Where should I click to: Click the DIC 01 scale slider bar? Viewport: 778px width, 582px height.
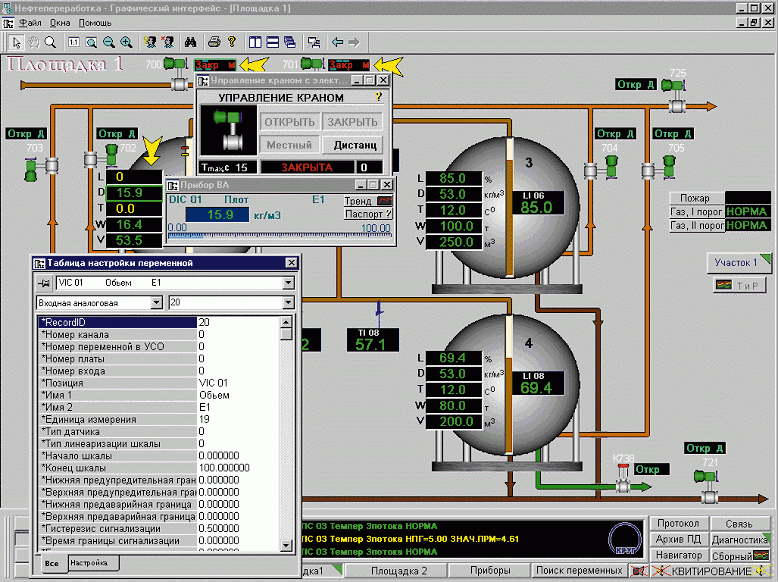pos(278,233)
